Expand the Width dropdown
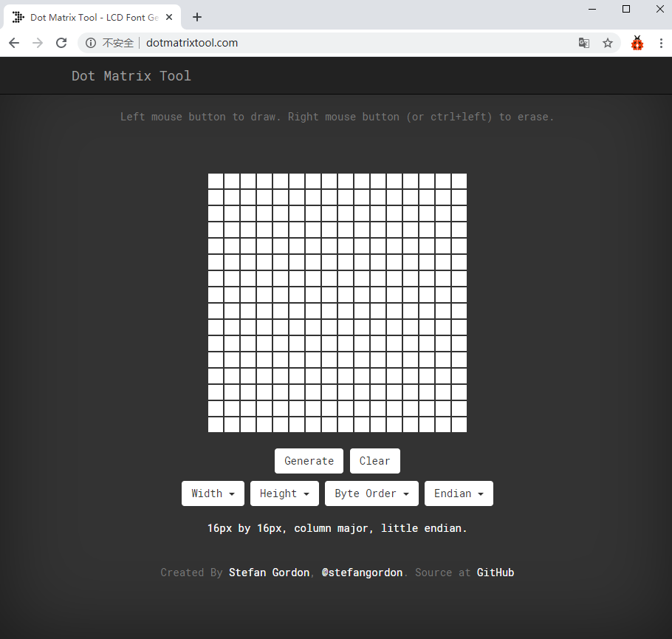This screenshot has height=639, width=672. tap(213, 493)
